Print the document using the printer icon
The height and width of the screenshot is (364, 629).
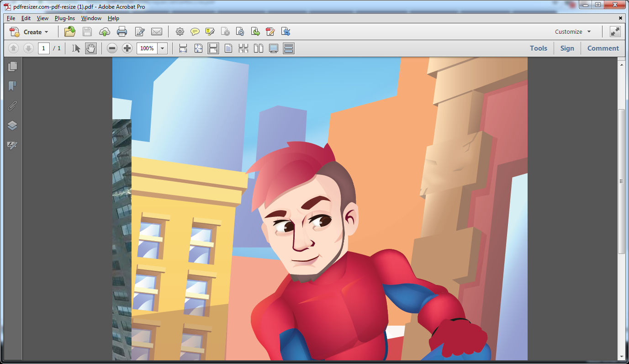coord(122,32)
